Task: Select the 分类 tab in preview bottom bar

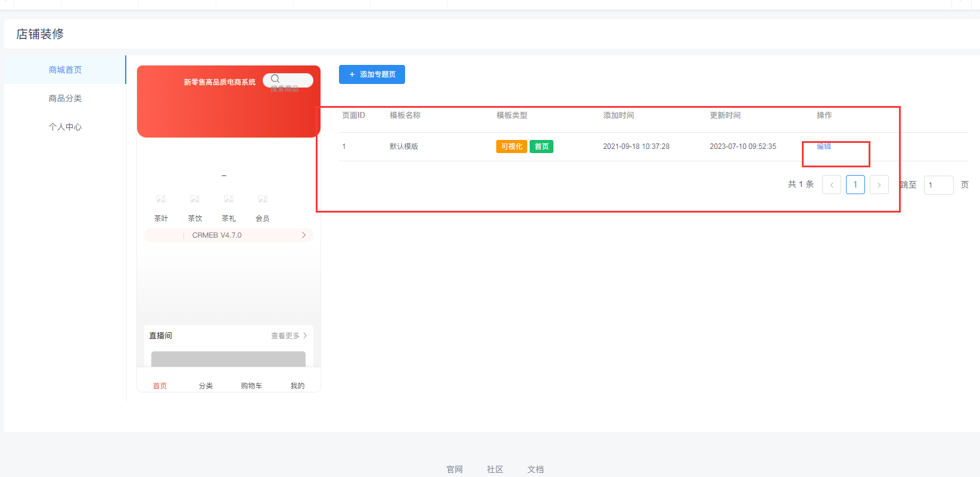Action: click(x=206, y=386)
